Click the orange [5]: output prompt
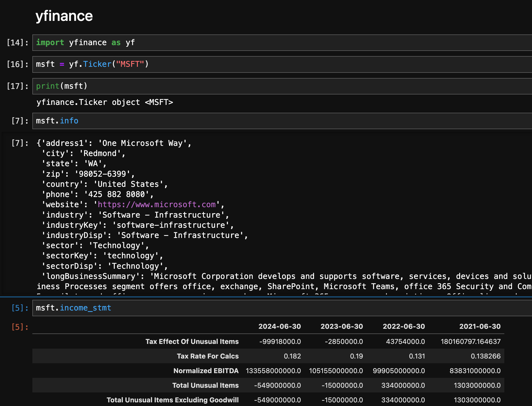 [20, 327]
